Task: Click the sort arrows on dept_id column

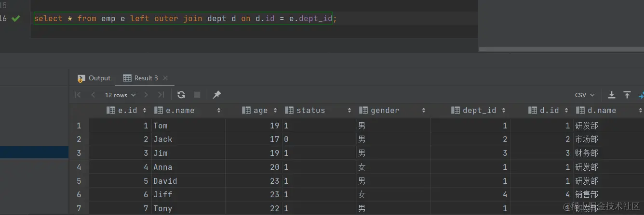Action: coord(503,110)
